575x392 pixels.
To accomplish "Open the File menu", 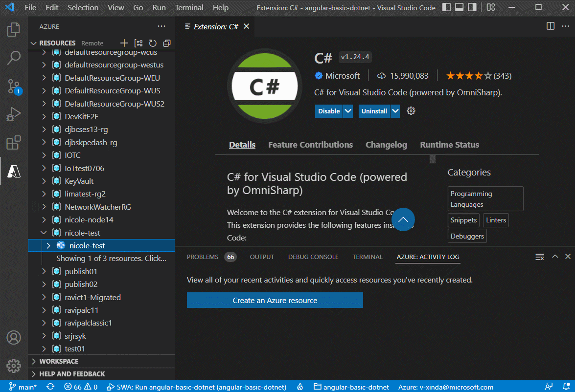I will click(x=30, y=8).
